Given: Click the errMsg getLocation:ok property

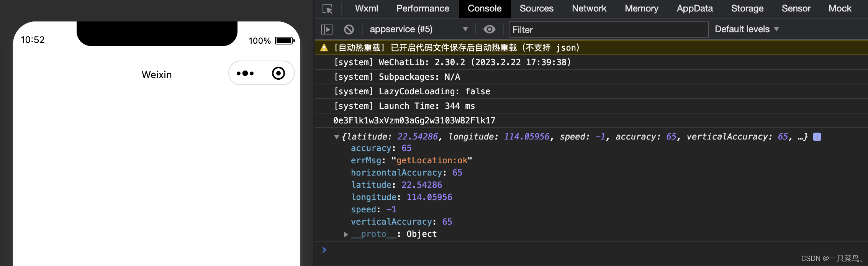Looking at the screenshot, I should [411, 160].
